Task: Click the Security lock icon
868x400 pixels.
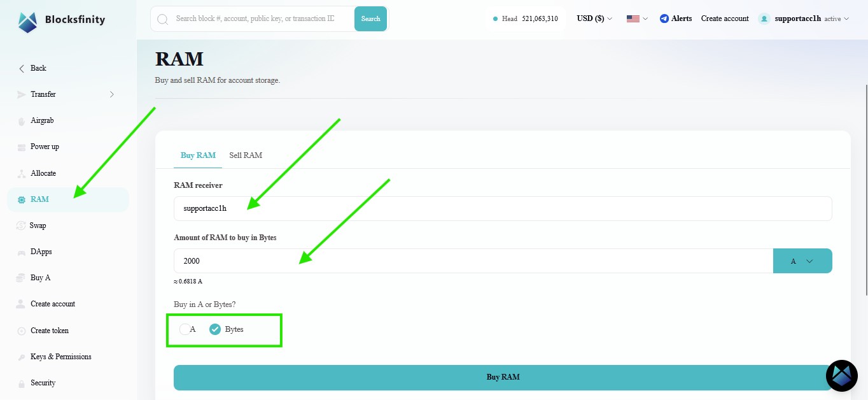Action: pyautogui.click(x=22, y=383)
